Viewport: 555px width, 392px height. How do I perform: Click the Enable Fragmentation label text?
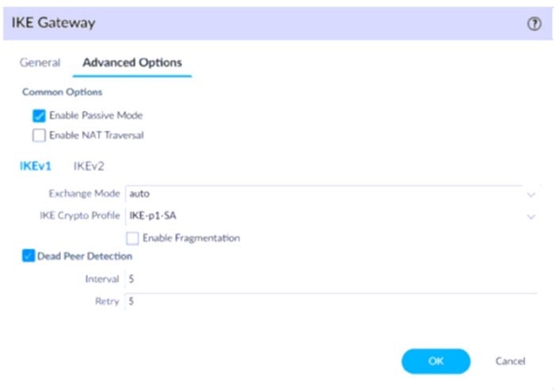click(x=191, y=238)
